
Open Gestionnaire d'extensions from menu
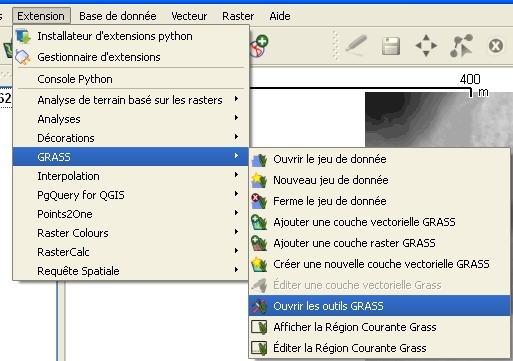[131, 57]
